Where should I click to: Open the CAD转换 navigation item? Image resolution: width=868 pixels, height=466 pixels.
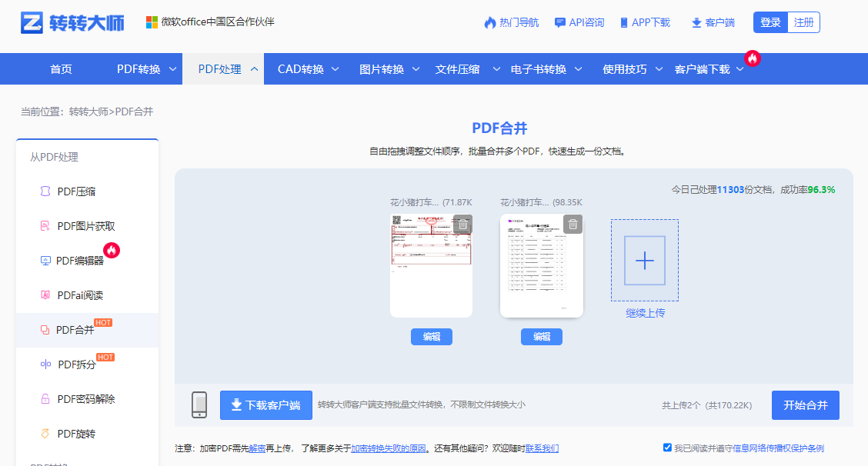[x=301, y=69]
